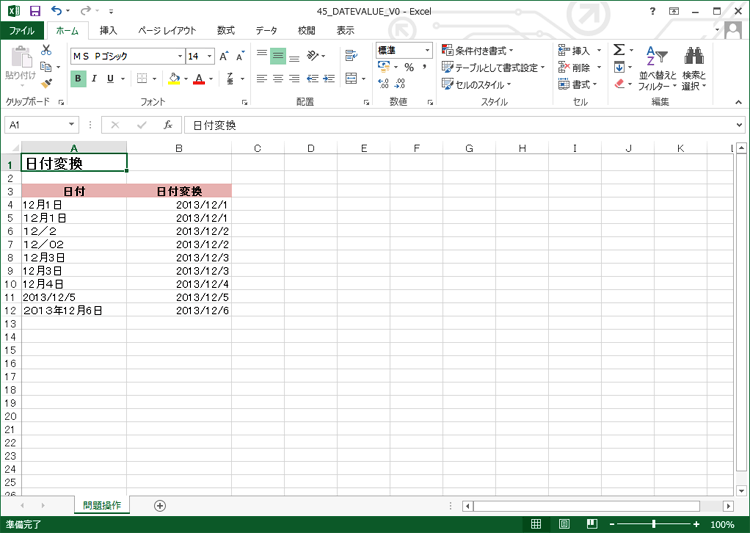Open conditional formatting menu
Image resolution: width=750 pixels, height=533 pixels.
pos(477,50)
